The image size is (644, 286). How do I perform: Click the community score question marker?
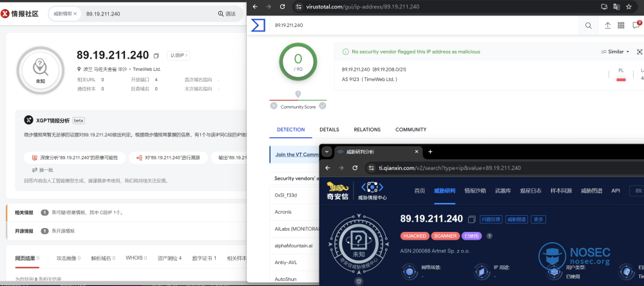click(x=298, y=94)
